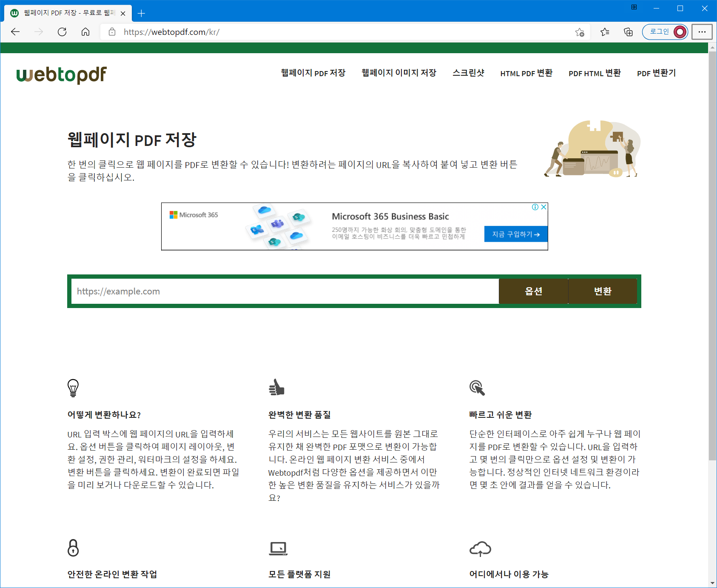Click the address bar URL webtopdf.com/kr/
Viewport: 717px width, 588px height.
(171, 32)
